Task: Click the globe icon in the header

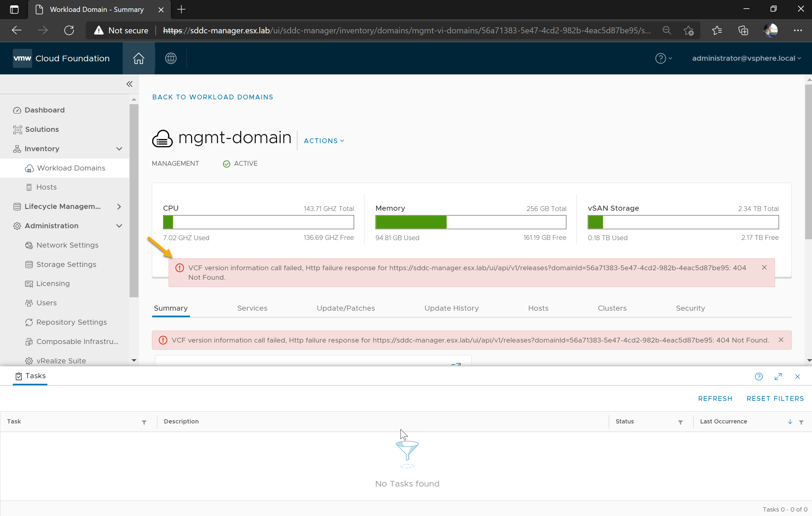Action: (171, 58)
